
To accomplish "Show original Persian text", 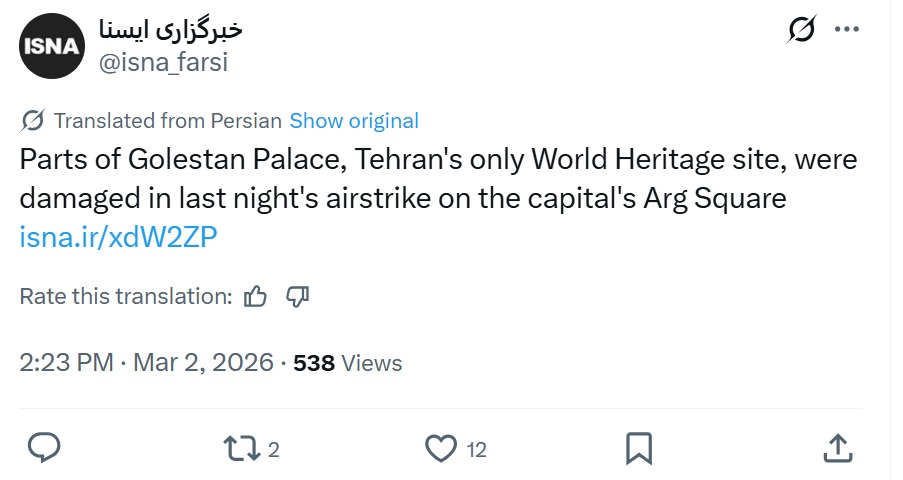I will click(354, 121).
